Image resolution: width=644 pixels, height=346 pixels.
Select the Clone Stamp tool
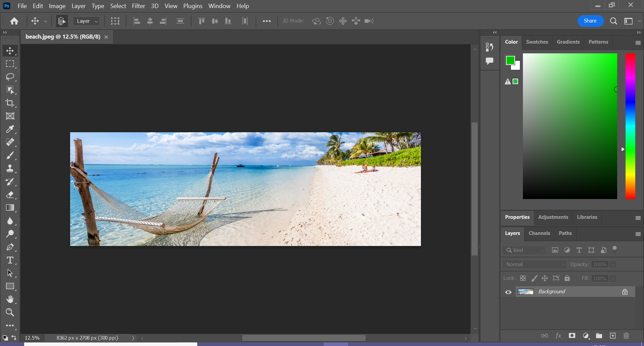tap(10, 168)
